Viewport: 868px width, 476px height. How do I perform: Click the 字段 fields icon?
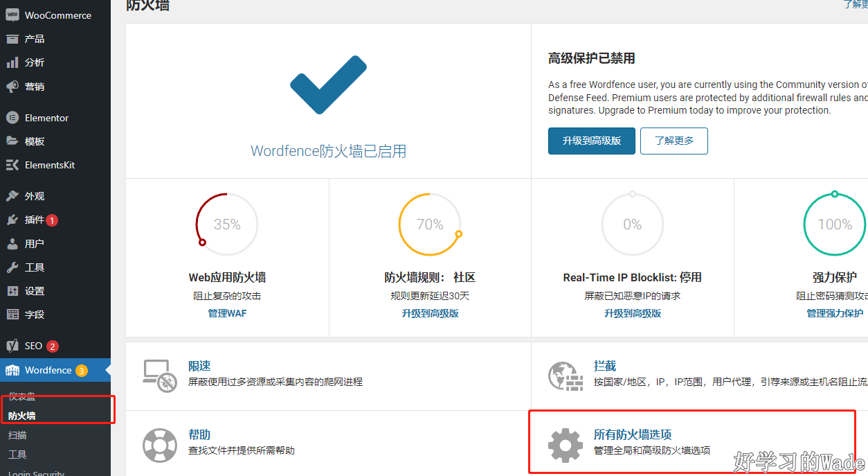click(12, 315)
